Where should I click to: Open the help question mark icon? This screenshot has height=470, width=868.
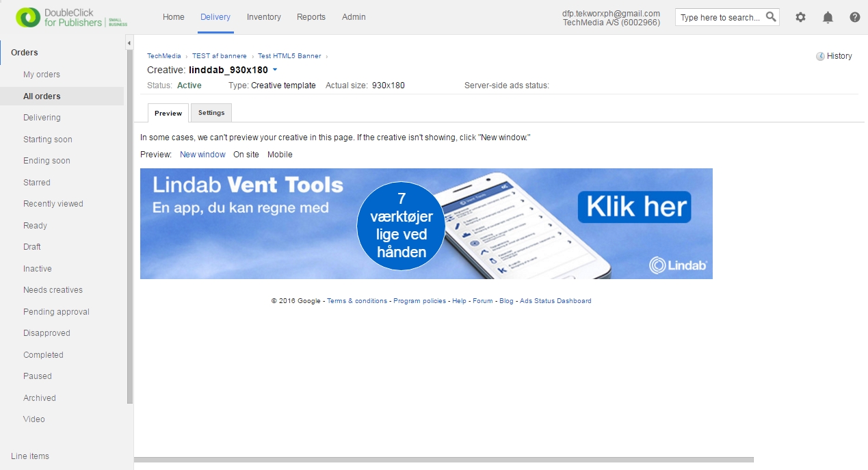coord(855,17)
